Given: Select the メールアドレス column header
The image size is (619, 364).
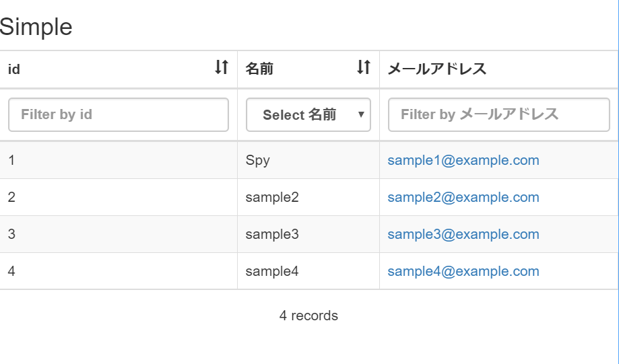Looking at the screenshot, I should point(437,69).
